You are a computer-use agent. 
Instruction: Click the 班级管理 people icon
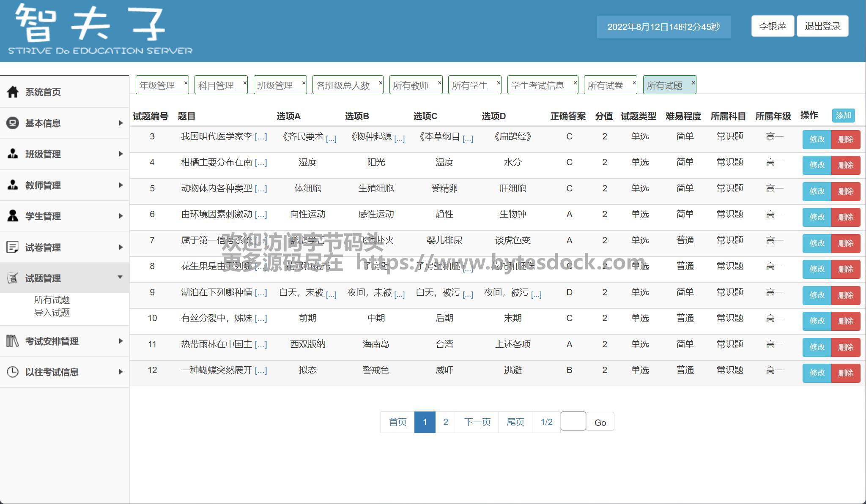(x=13, y=154)
